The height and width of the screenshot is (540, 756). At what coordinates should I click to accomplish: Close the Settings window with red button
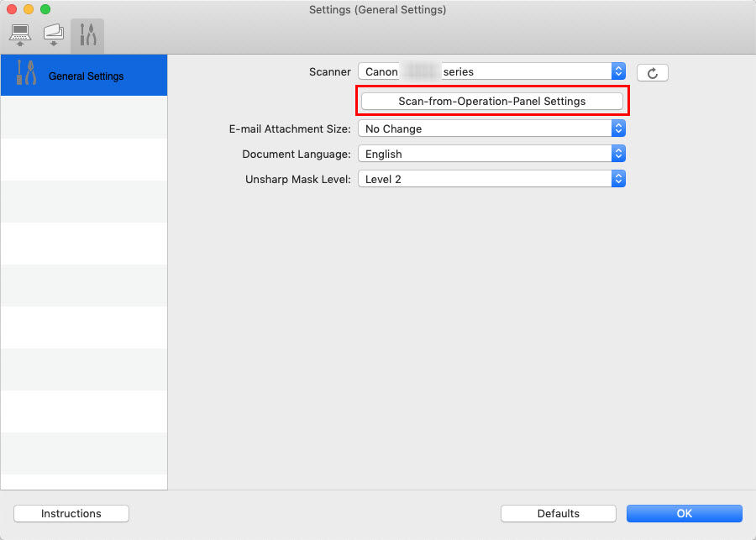pyautogui.click(x=12, y=9)
